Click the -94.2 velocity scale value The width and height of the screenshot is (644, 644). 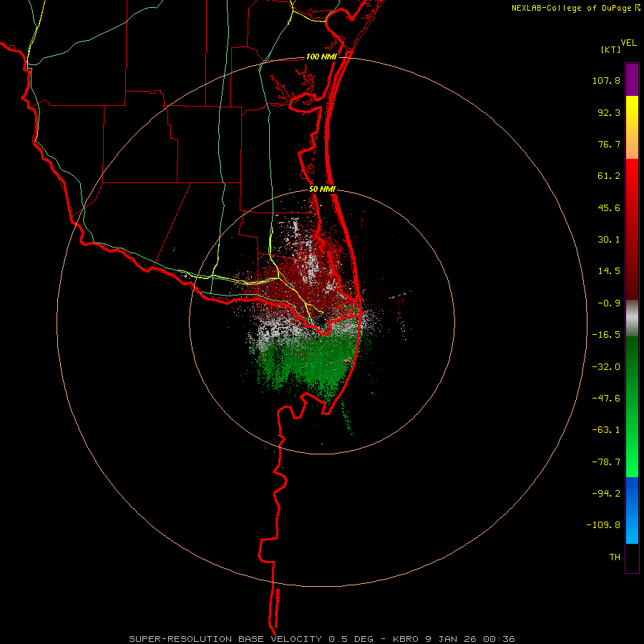tap(606, 494)
